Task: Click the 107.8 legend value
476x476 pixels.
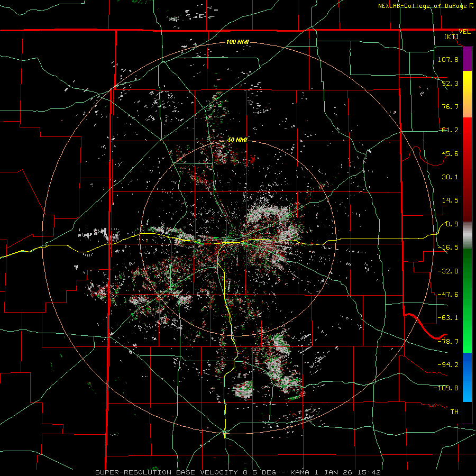Action: pos(448,59)
